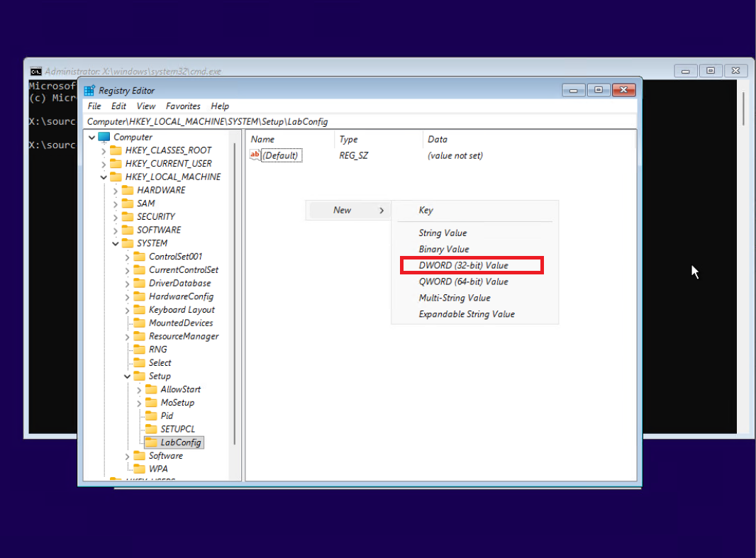The image size is (756, 558).
Task: Click the LabConfig folder icon
Action: [150, 442]
